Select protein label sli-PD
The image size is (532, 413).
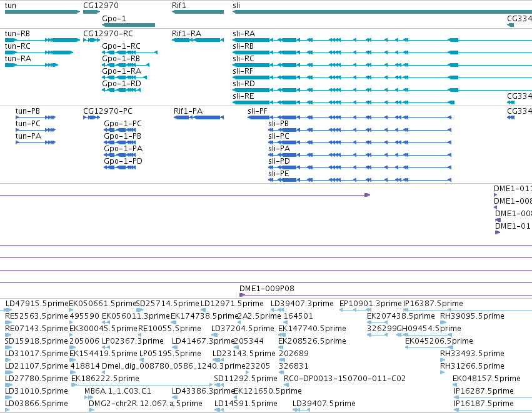[279, 161]
